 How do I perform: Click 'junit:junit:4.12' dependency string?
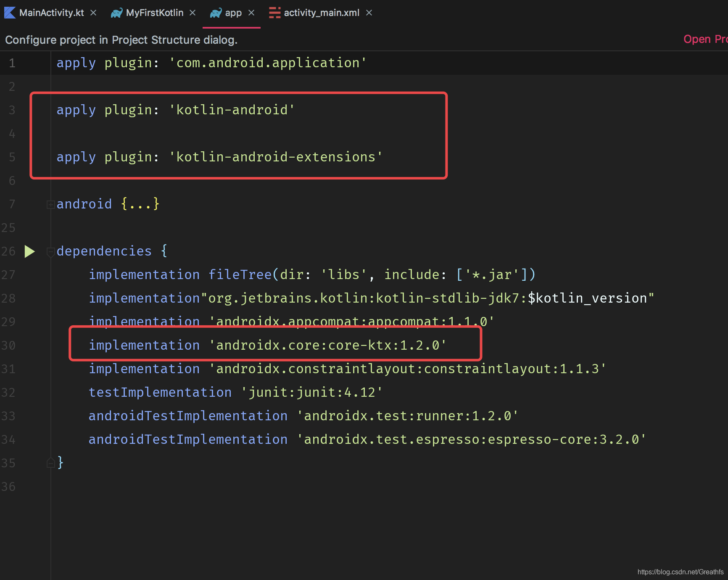(311, 392)
